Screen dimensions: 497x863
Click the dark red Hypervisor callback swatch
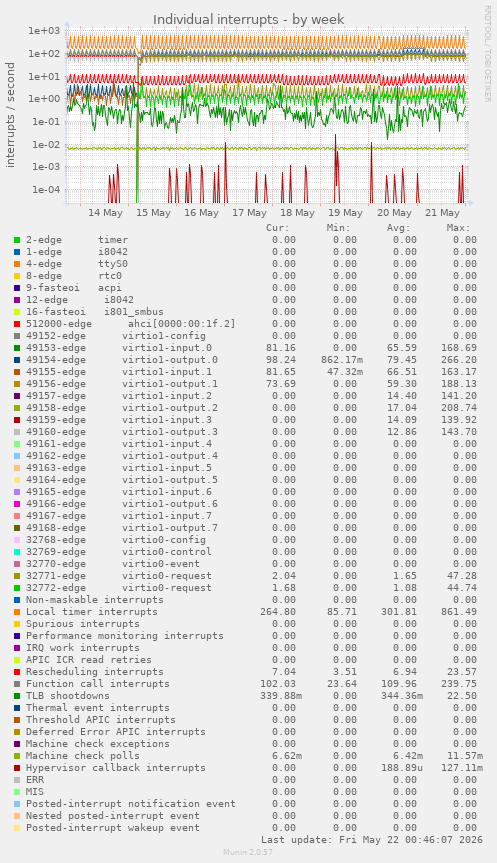pyautogui.click(x=17, y=768)
